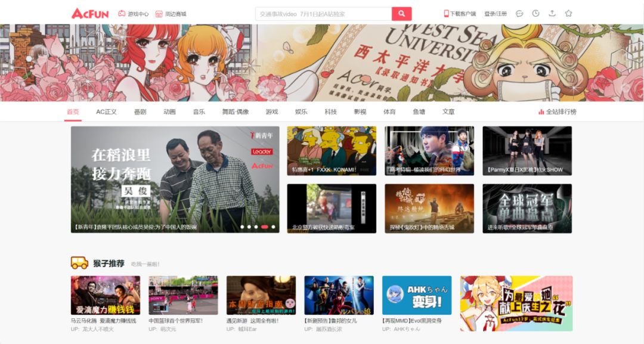Click the truck icon beside 猴子推荐
Image resolution: width=644 pixels, height=344 pixels.
pyautogui.click(x=80, y=263)
